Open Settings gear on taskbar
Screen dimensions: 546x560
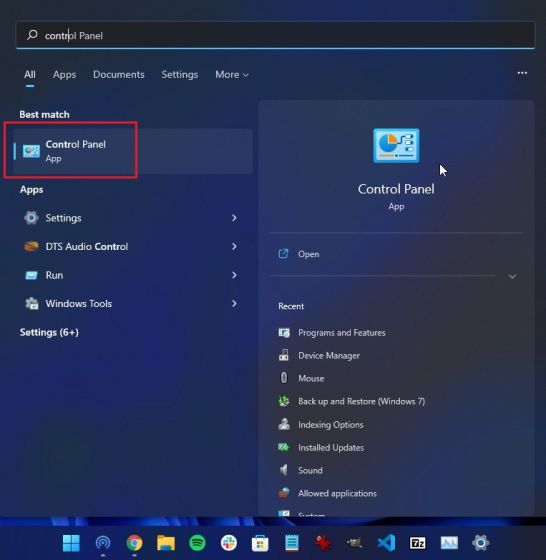pos(480,543)
